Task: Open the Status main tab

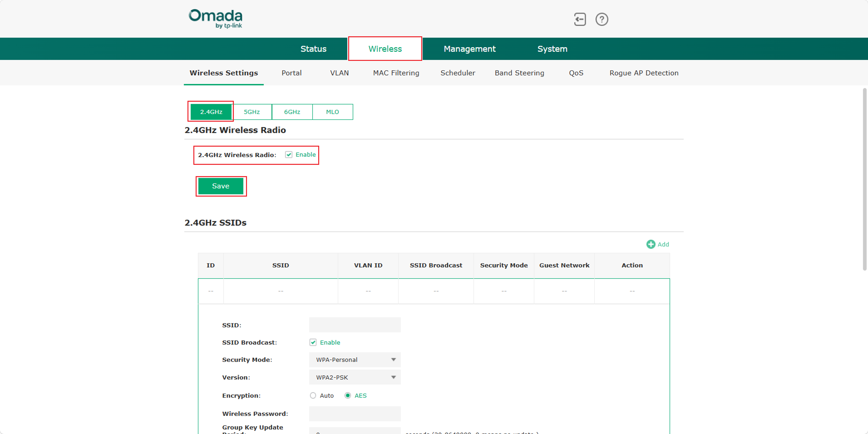Action: 313,49
